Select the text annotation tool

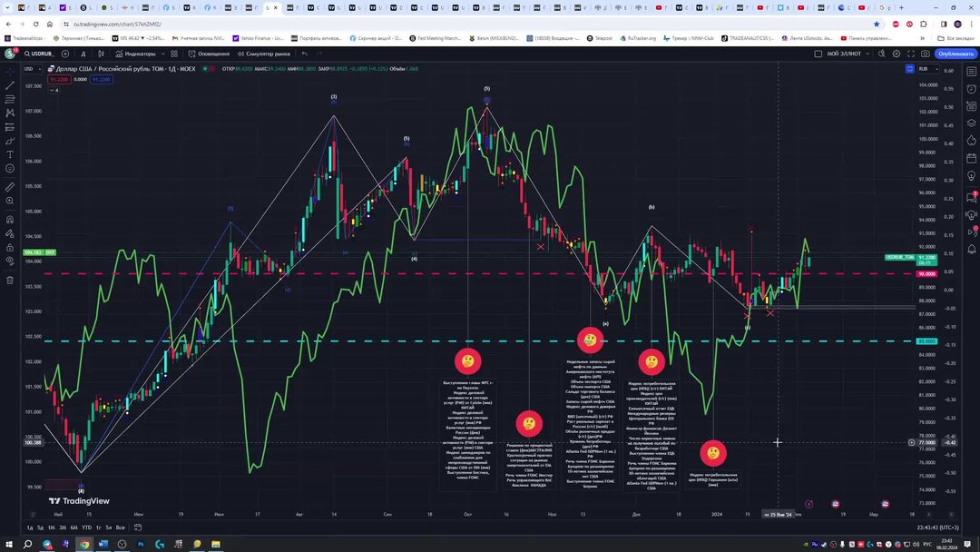(x=9, y=154)
